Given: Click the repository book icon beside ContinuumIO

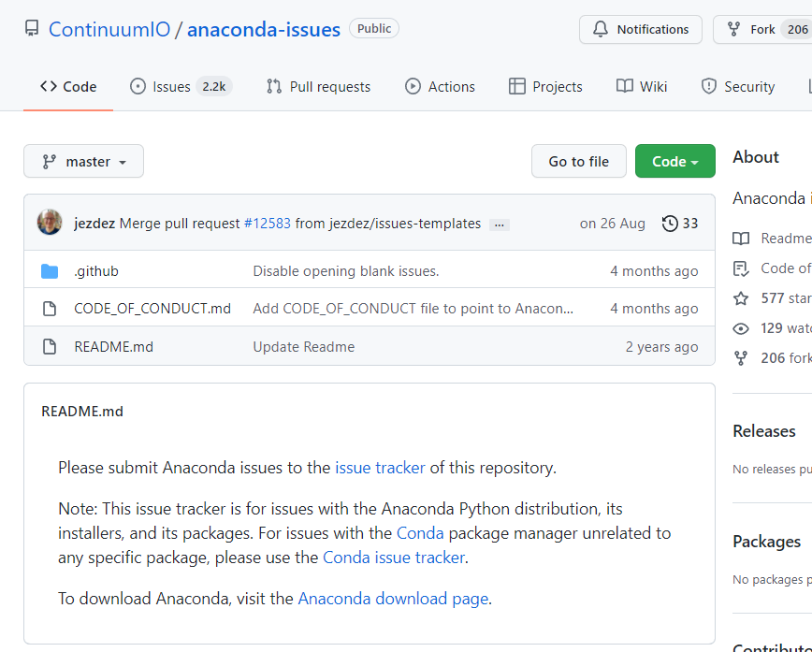Looking at the screenshot, I should [32, 28].
